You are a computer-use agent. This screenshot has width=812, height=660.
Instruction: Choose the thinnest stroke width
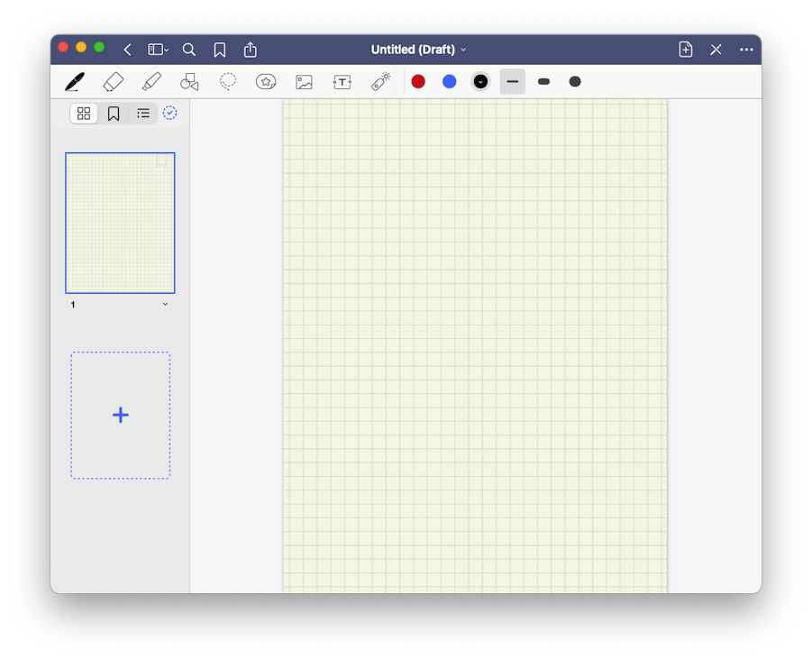coord(512,81)
